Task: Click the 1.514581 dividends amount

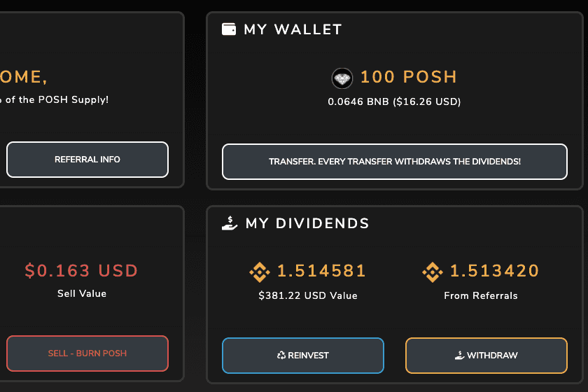Action: coord(322,271)
